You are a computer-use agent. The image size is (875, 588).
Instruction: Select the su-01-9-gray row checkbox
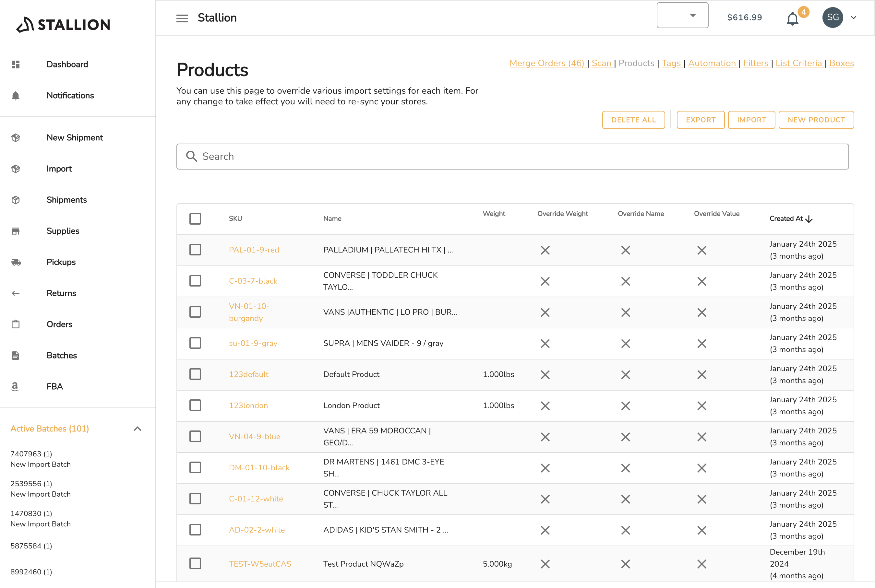[195, 343]
